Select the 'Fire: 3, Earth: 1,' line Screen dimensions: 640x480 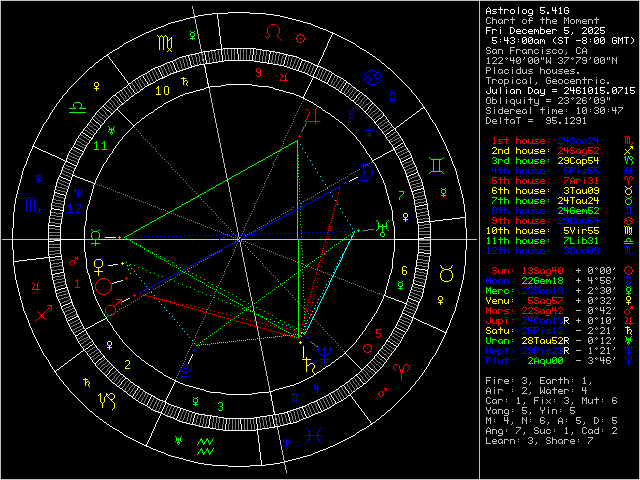[539, 381]
